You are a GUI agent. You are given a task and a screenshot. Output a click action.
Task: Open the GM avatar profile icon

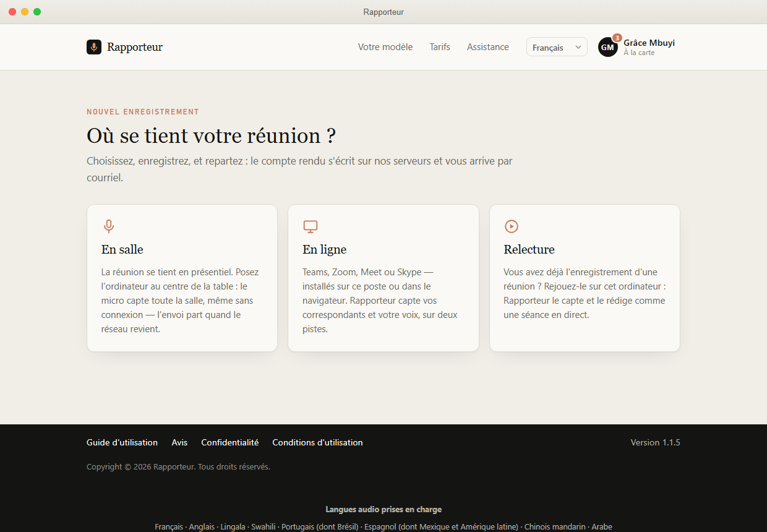click(x=608, y=47)
